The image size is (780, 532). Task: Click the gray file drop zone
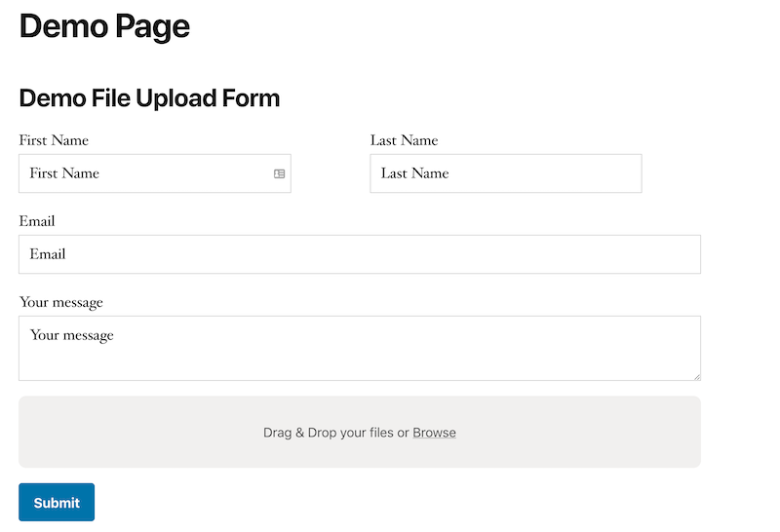[360, 432]
